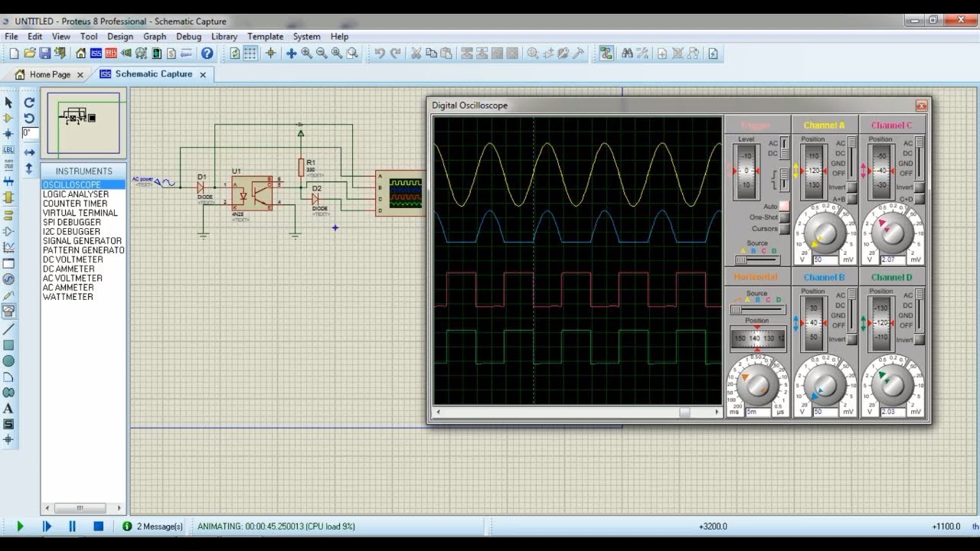Select the Virtual Instruments Mode icon
Screen dimensions: 980x551
[x=8, y=311]
